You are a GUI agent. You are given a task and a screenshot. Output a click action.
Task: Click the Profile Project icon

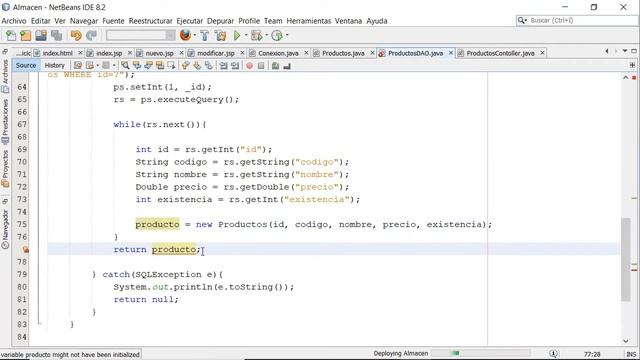pyautogui.click(x=277, y=36)
